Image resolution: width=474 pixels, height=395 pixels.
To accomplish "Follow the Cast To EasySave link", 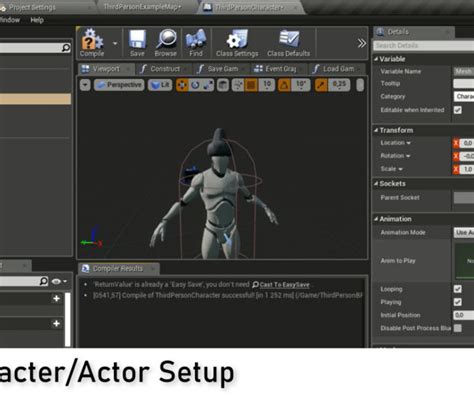I will coord(285,285).
